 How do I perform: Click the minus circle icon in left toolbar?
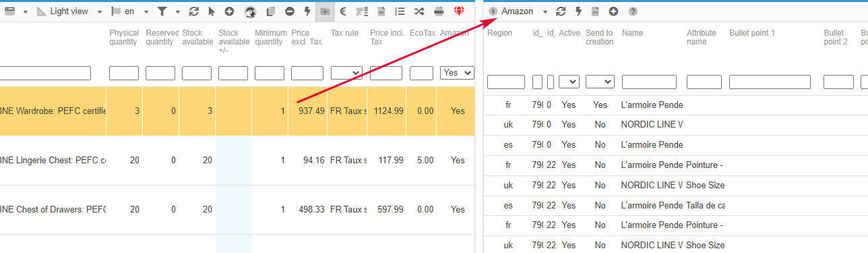289,11
